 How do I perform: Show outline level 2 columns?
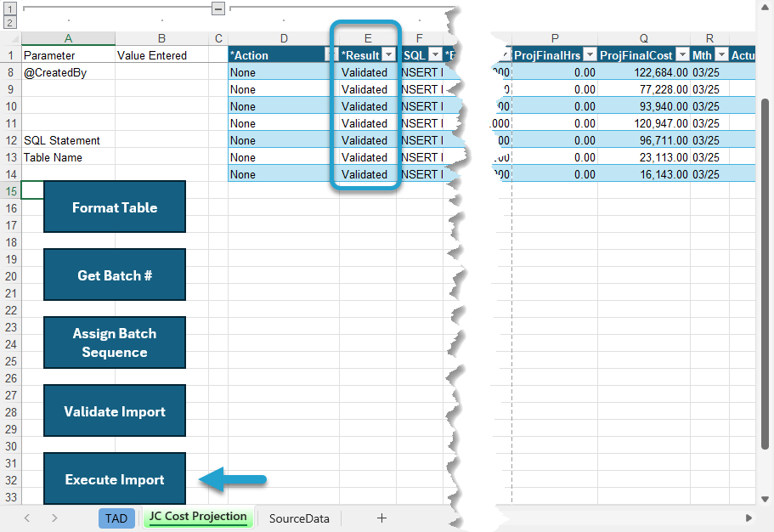[10, 23]
